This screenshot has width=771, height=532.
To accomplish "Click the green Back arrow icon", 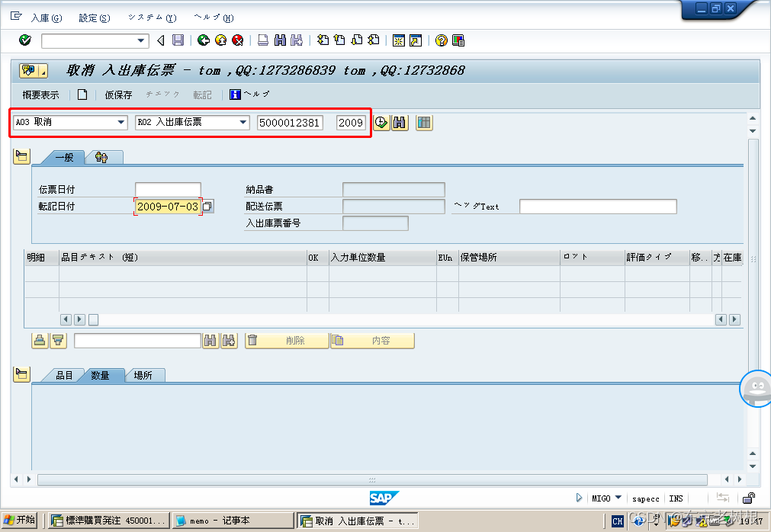I will tap(204, 40).
